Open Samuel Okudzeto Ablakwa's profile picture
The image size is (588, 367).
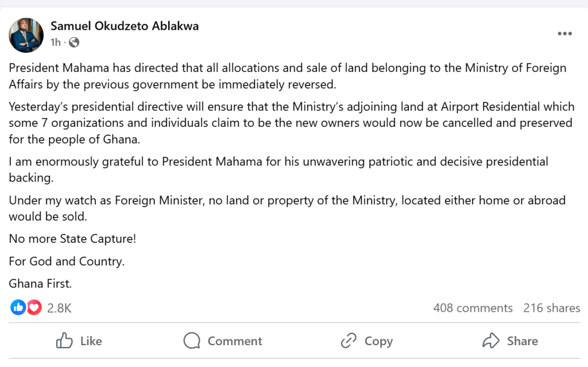point(26,34)
